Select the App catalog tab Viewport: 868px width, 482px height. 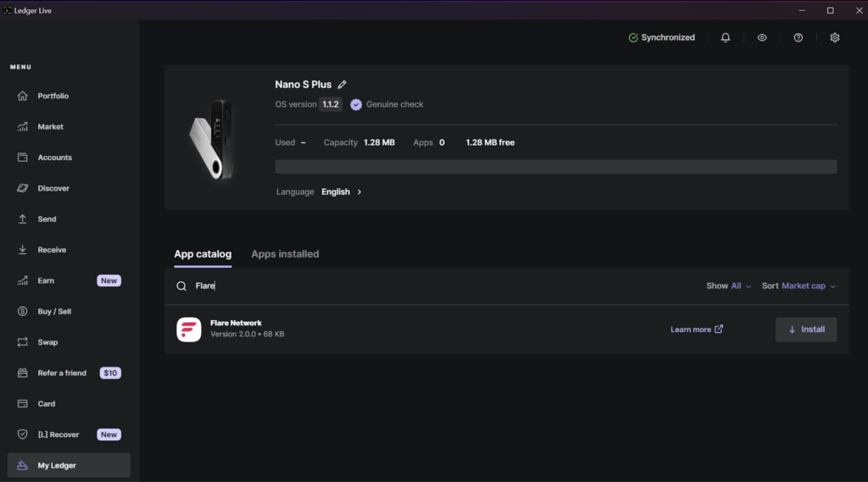[x=203, y=254]
